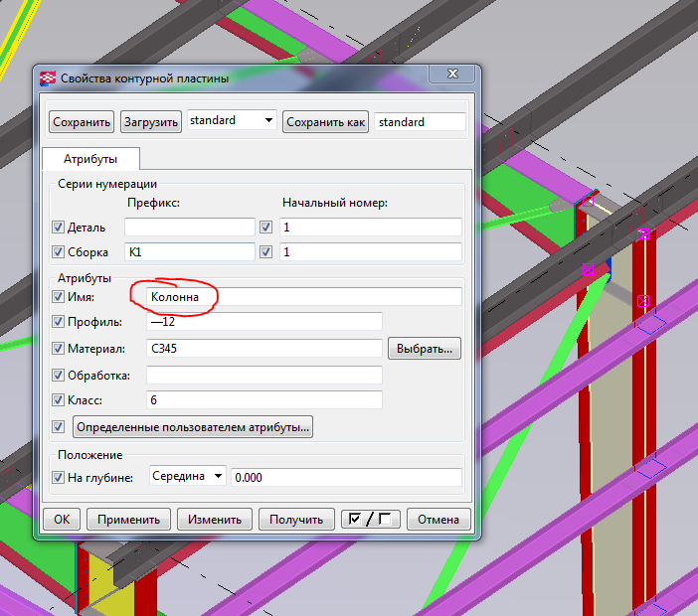Click the Загрузить button
The height and width of the screenshot is (616, 698).
coord(151,122)
